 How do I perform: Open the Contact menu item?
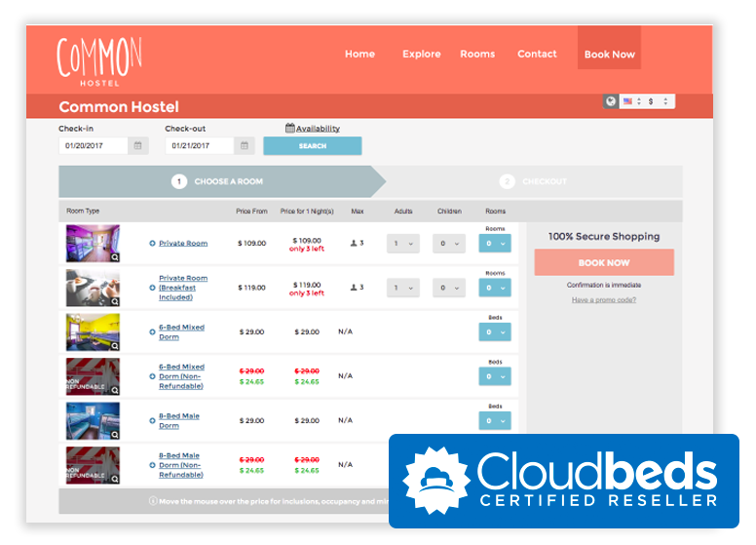[x=537, y=54]
